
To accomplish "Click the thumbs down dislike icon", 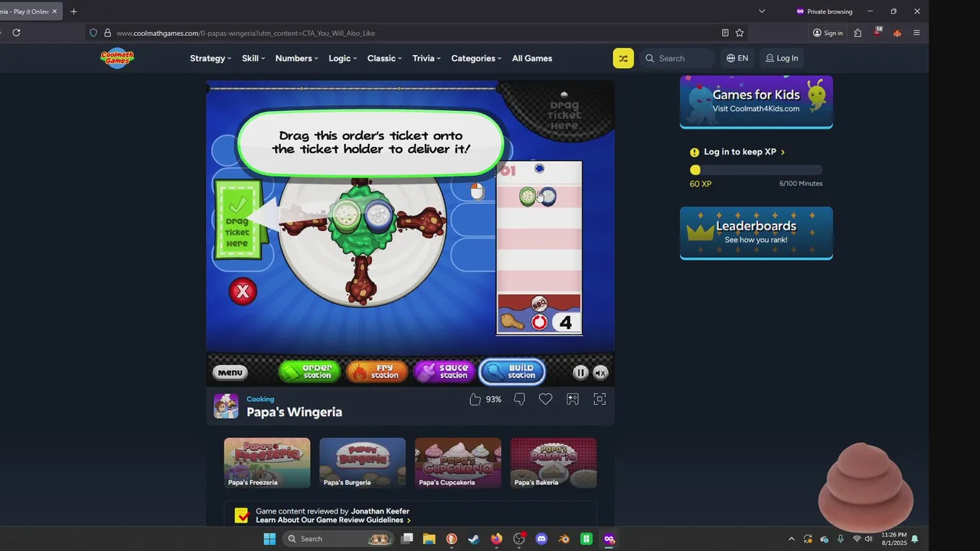I will (x=520, y=399).
